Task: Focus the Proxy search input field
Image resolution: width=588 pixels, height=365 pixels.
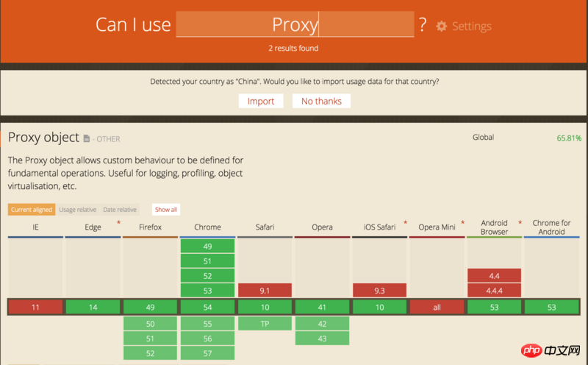Action: 295,25
